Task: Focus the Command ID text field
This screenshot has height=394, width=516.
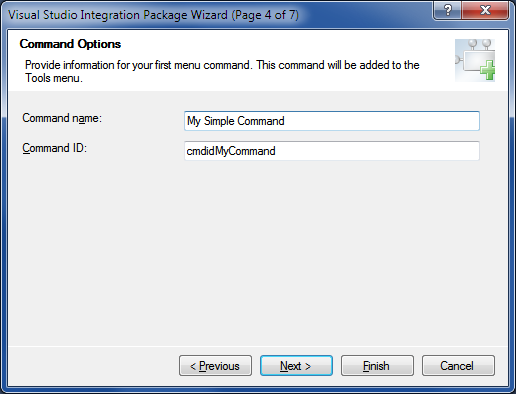Action: coord(332,151)
